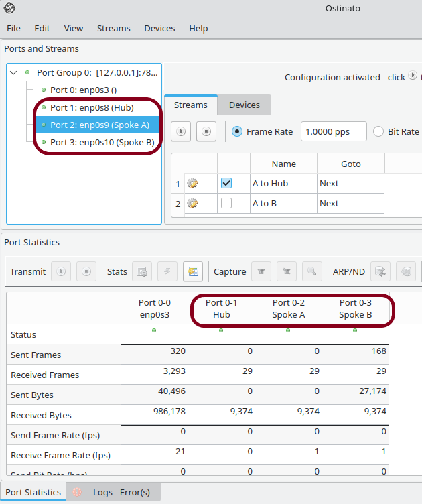Click the stream statistics icon next to Stats
The width and height of the screenshot is (422, 504).
click(x=192, y=271)
